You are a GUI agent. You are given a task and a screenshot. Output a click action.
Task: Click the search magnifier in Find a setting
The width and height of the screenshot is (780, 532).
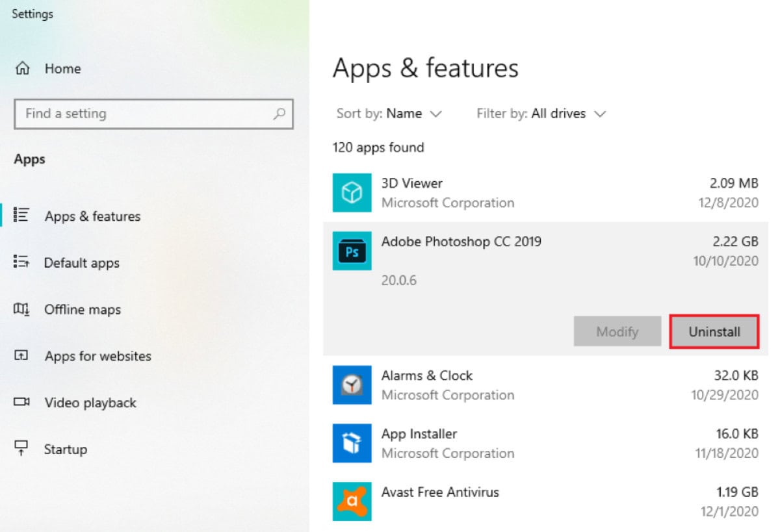click(280, 114)
